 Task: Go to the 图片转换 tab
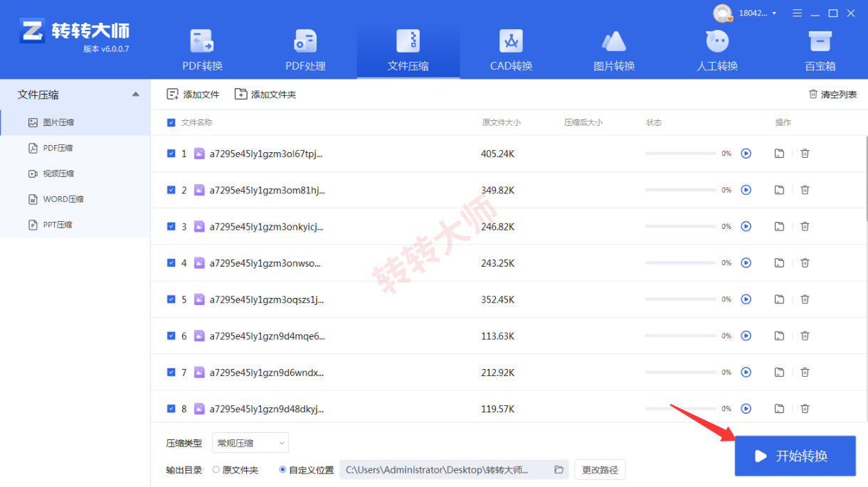point(614,51)
